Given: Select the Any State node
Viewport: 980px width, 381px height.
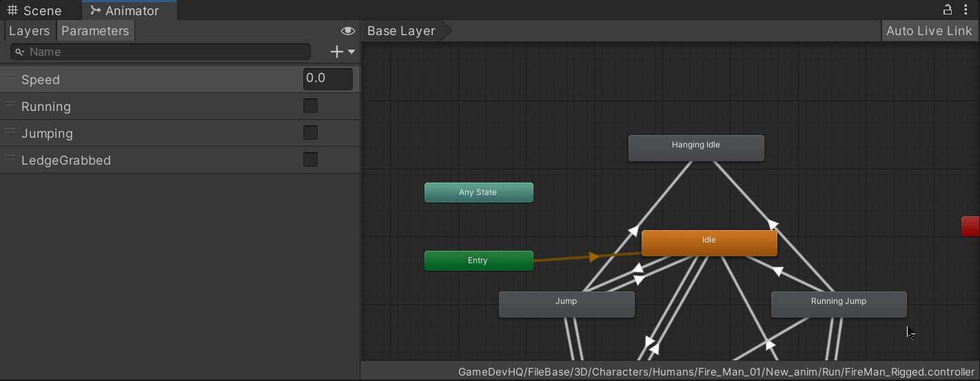Looking at the screenshot, I should point(478,193).
